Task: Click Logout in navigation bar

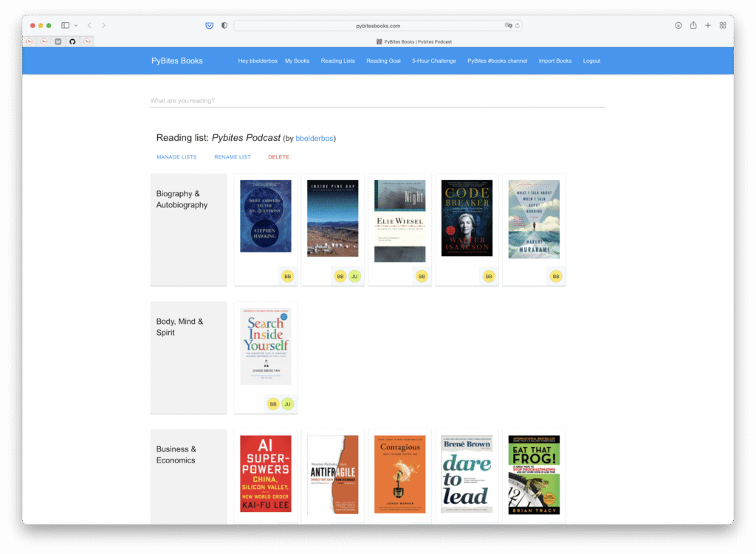Action: [x=591, y=61]
